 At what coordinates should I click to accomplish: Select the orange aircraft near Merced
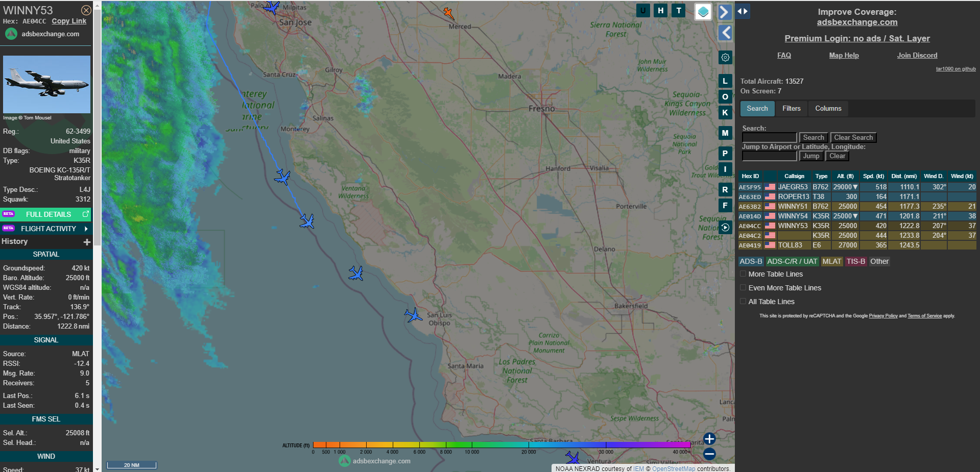click(x=448, y=13)
